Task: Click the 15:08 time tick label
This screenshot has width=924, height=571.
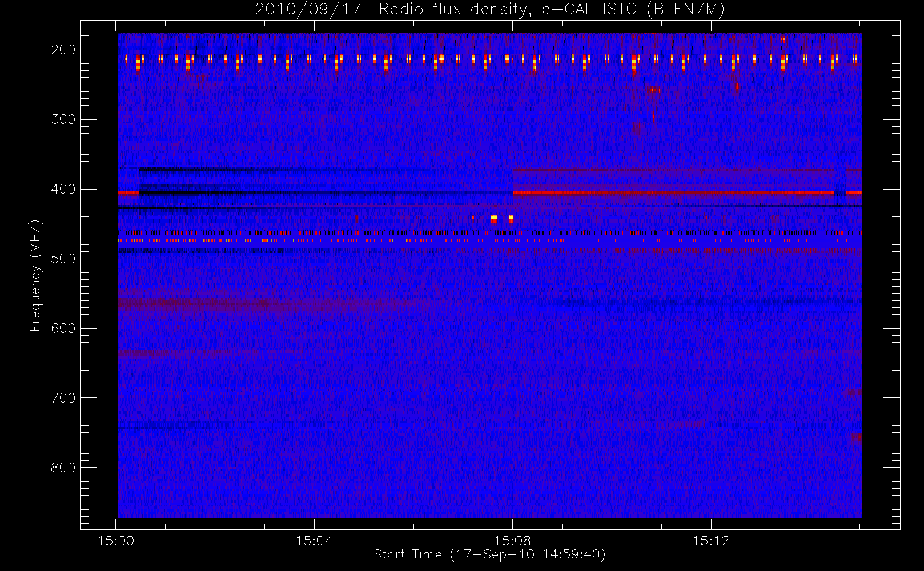Action: pyautogui.click(x=512, y=541)
